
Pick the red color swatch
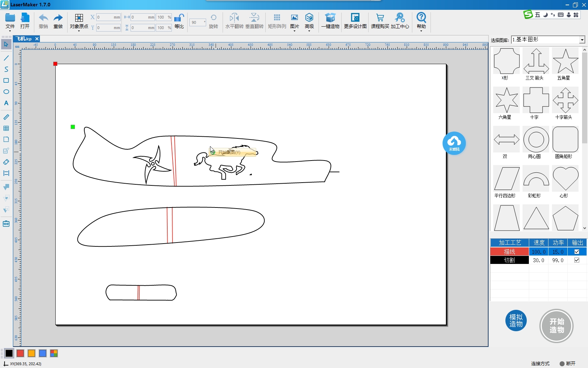click(20, 353)
